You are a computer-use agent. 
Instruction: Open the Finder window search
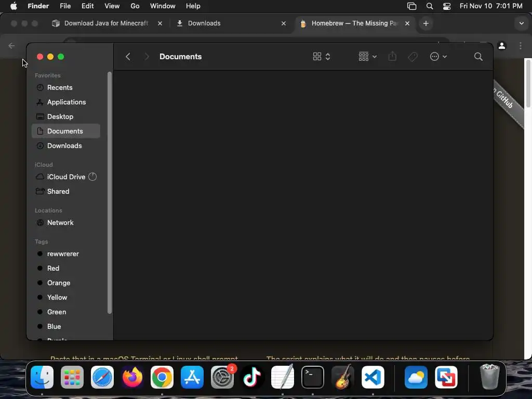coord(478,57)
